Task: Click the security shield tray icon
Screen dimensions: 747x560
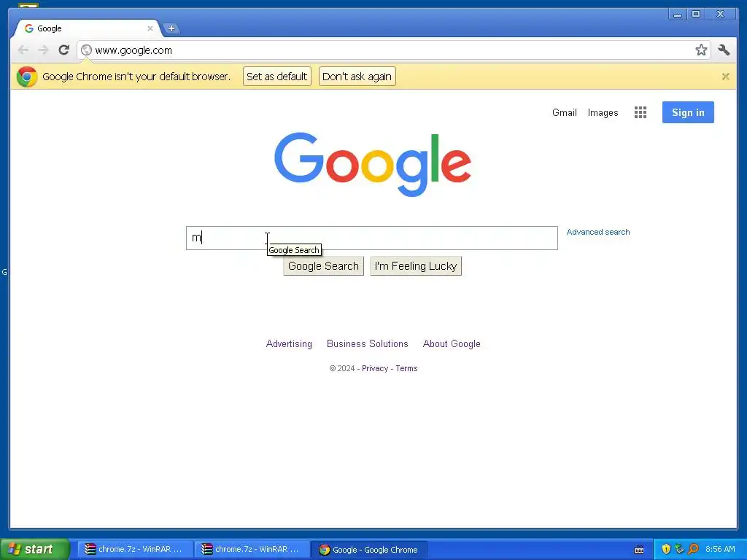Action: (666, 549)
